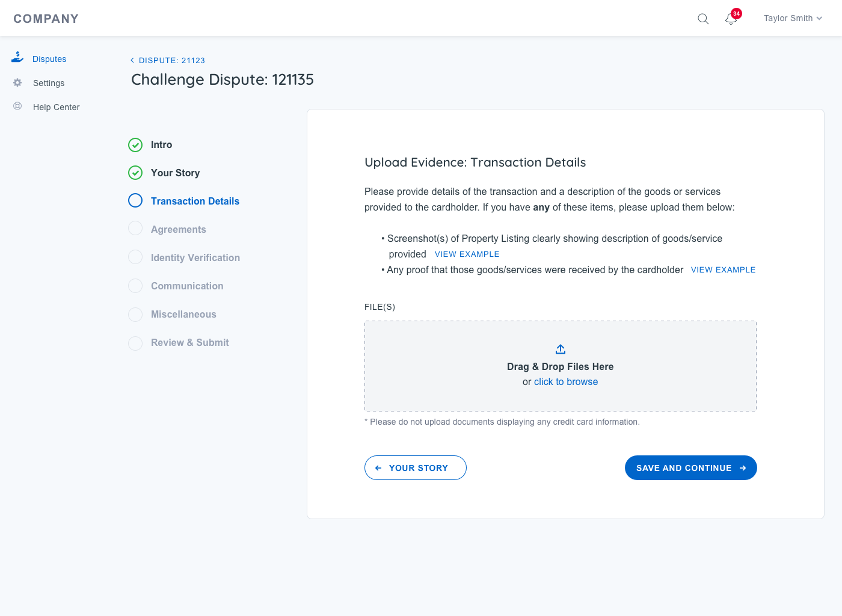Click the green check beside Intro
Image resolution: width=842 pixels, height=616 pixels.
[x=135, y=145]
